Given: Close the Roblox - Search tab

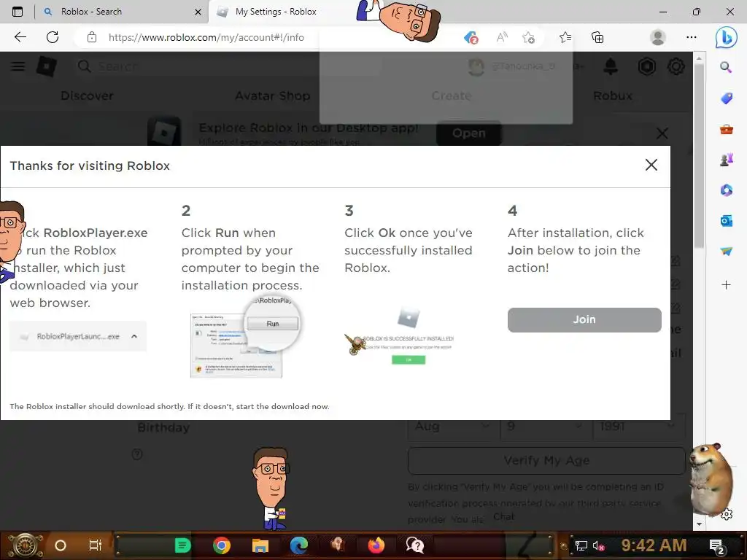Looking at the screenshot, I should [198, 12].
